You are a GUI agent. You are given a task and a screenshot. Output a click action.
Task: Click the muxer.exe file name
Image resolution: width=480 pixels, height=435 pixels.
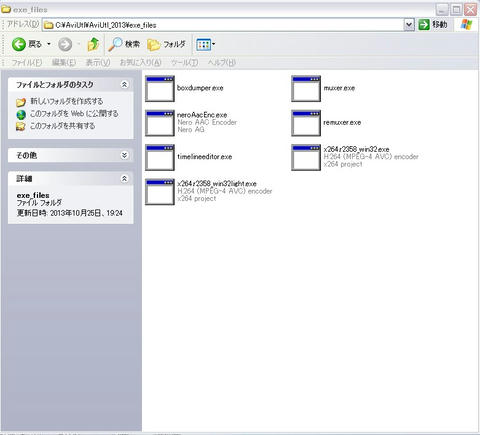click(x=339, y=88)
